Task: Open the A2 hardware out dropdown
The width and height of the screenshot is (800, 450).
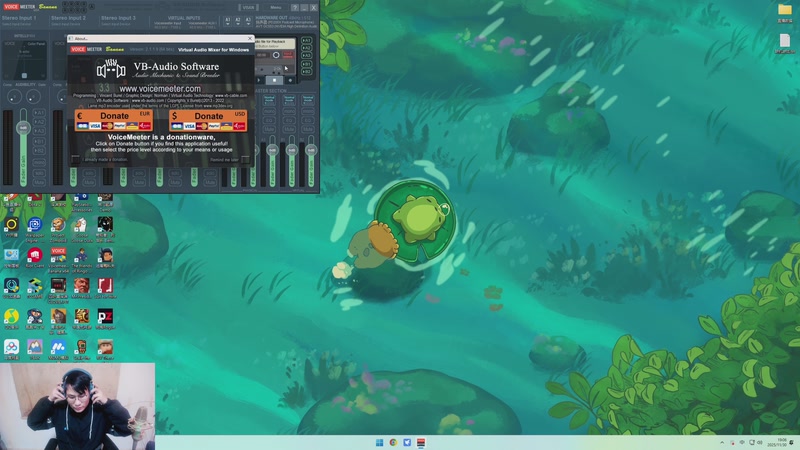Action: (x=238, y=21)
